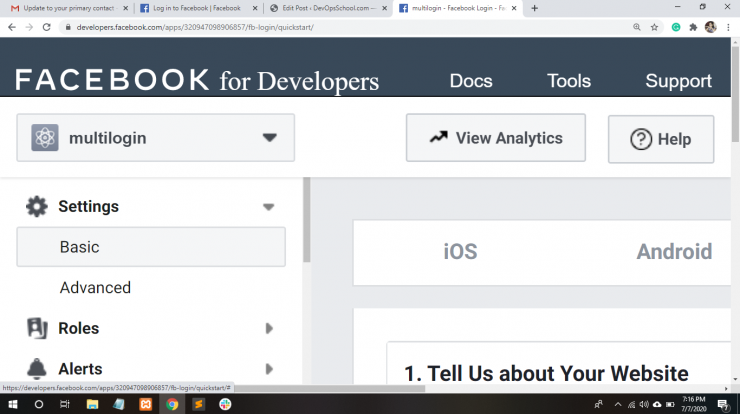Close the Gmail tab
The image size is (740, 414).
pyautogui.click(x=126, y=8)
